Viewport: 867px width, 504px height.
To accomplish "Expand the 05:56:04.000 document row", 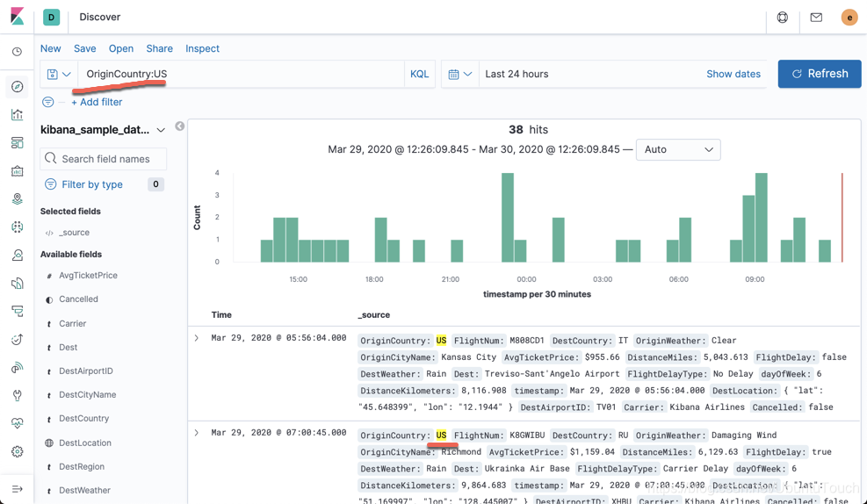I will coord(196,338).
